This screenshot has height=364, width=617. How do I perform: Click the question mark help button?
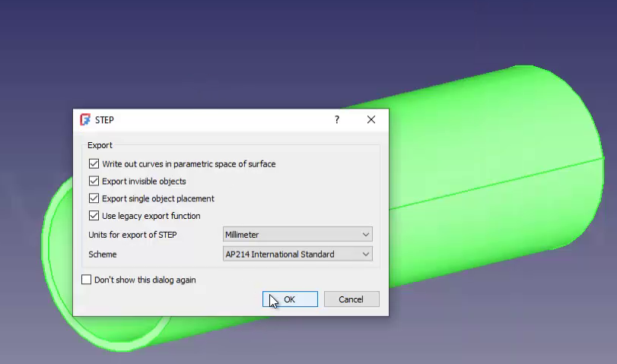pyautogui.click(x=337, y=119)
